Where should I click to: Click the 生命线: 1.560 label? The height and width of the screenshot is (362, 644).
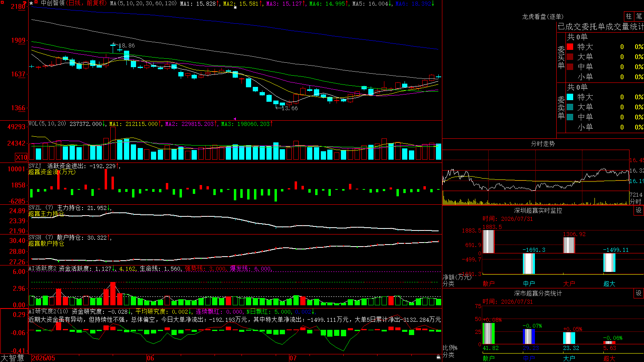click(x=161, y=269)
